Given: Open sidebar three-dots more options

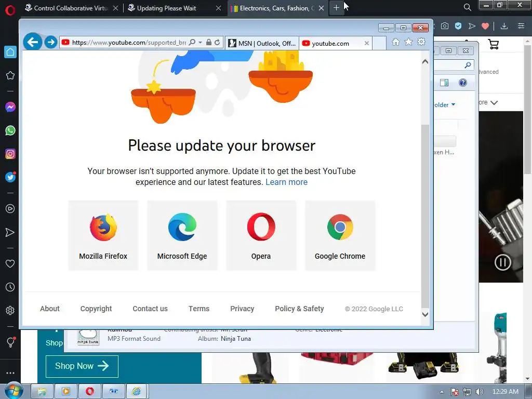Looking at the screenshot, I should 10,373.
